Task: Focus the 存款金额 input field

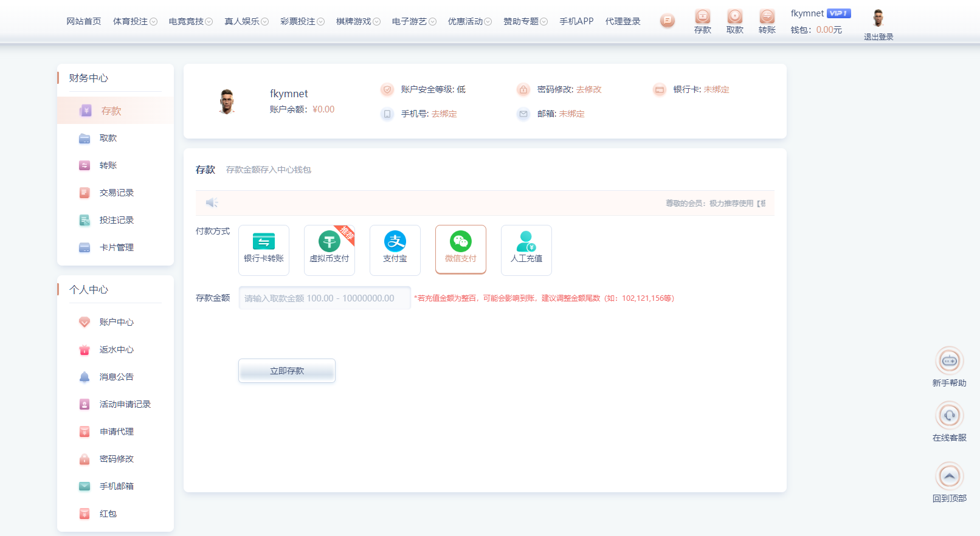Action: (325, 298)
